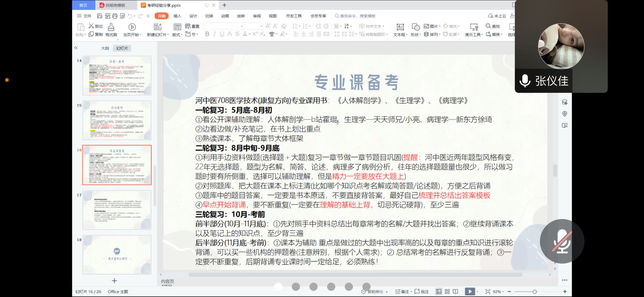Click the save icon in quick access toolbar
Screen dimensions: 644x297
click(100, 16)
